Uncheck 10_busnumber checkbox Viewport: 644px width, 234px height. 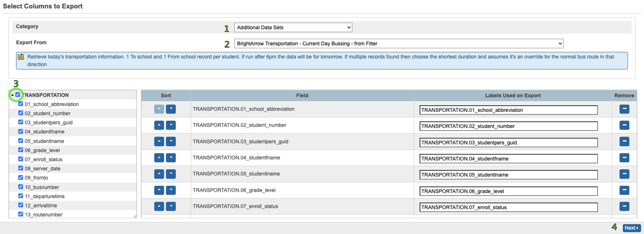pyautogui.click(x=21, y=187)
